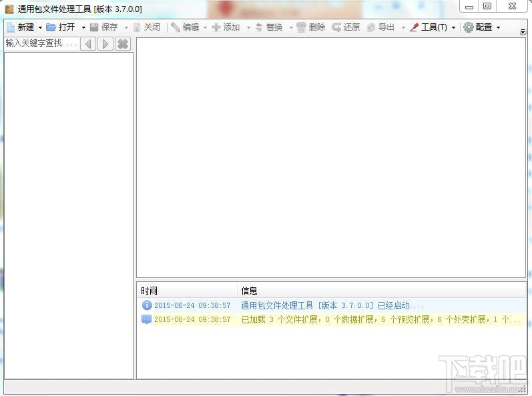Click the 工具(T) menu label

434,27
